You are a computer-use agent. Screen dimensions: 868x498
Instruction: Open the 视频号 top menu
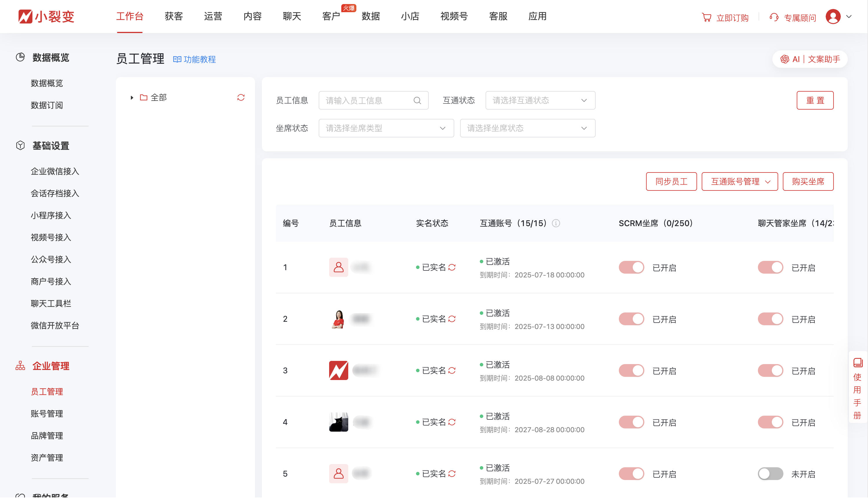pyautogui.click(x=454, y=17)
